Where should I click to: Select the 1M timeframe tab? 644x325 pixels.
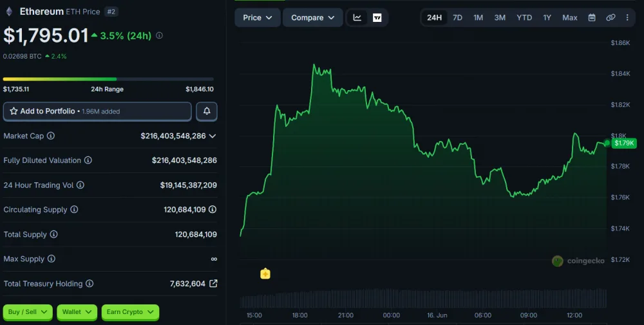[x=478, y=17]
